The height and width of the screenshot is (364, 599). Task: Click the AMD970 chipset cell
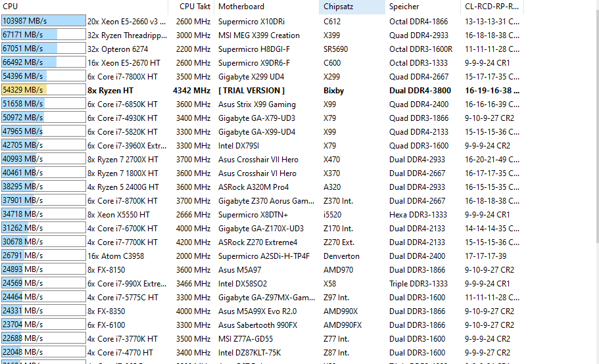coord(338,269)
